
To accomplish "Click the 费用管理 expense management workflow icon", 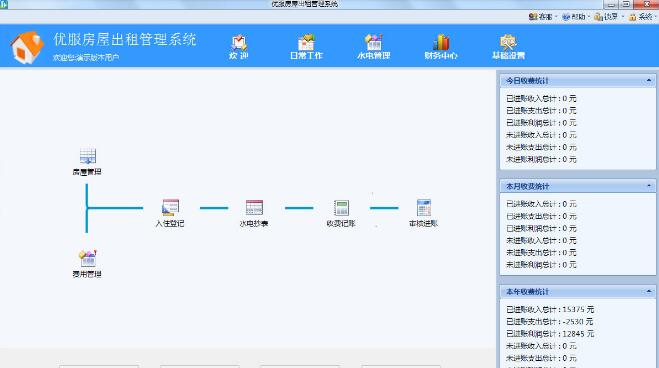I will (87, 258).
